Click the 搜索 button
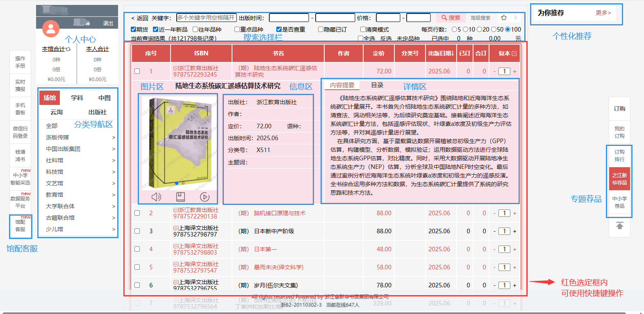The width and height of the screenshot is (644, 314). pyautogui.click(x=451, y=18)
